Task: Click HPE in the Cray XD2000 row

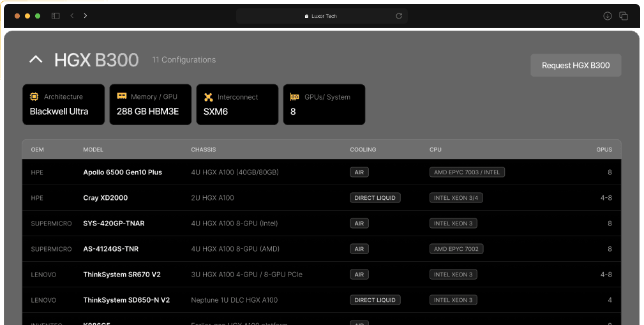Action: point(37,198)
